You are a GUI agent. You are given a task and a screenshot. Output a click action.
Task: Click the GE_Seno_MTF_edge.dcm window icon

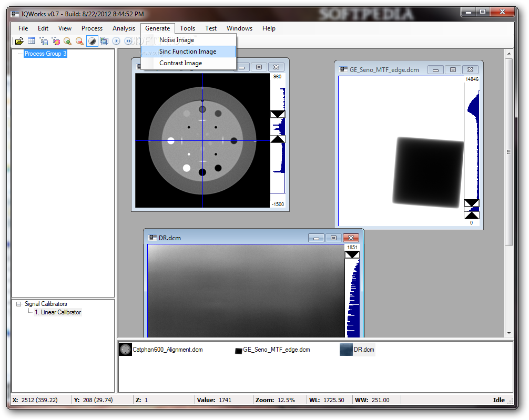(343, 69)
